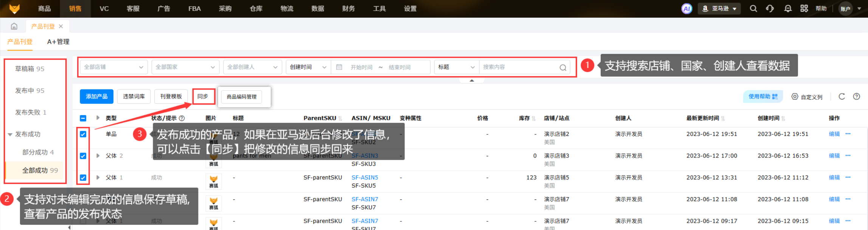Viewport: 868px width, 230px height.
Task: Open the FBA menu
Action: [194, 8]
